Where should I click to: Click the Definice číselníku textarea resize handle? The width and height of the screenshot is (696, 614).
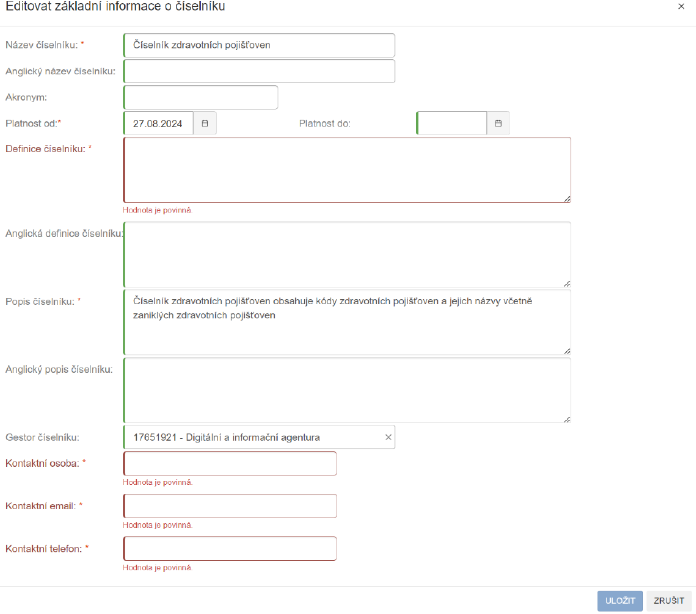[x=566, y=198]
